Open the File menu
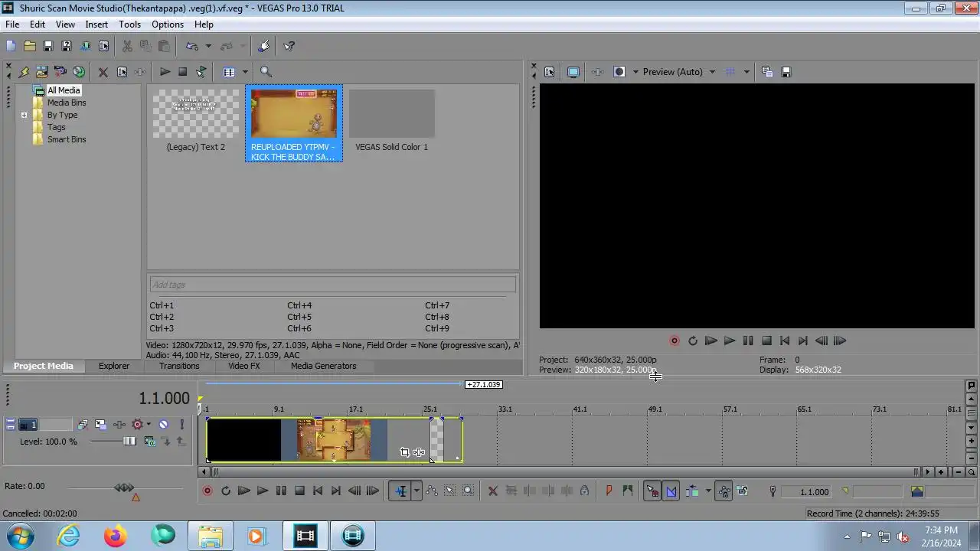The image size is (980, 551). 12,24
